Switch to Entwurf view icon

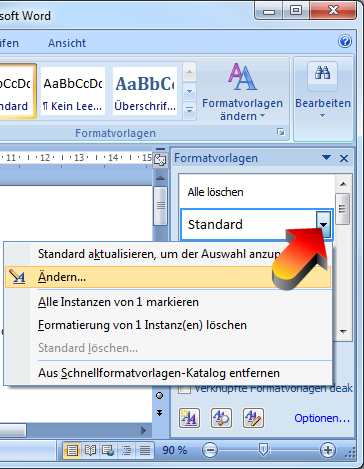pyautogui.click(x=145, y=451)
